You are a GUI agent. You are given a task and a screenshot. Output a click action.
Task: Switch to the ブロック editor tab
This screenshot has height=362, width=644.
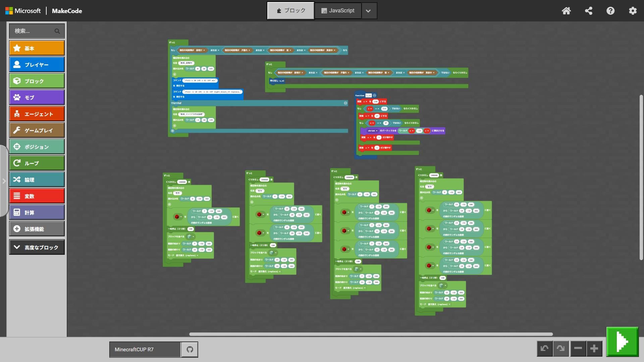(x=291, y=11)
